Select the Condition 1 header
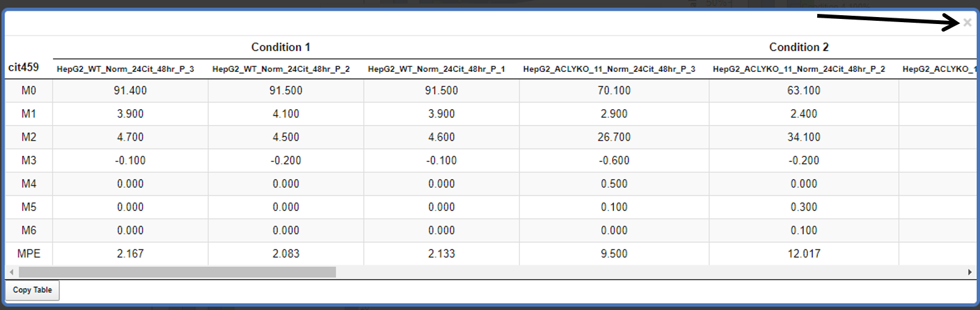Viewport: 980px width, 310px height. point(281,47)
